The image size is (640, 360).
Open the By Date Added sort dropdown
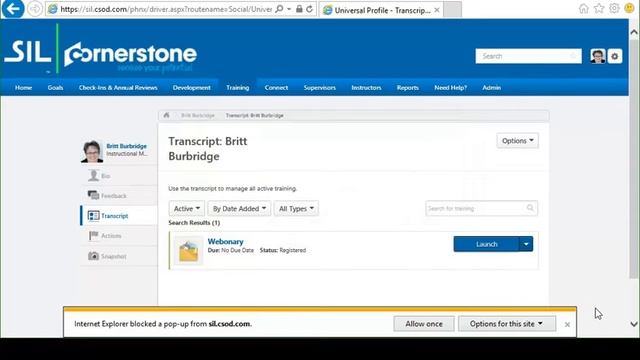pyautogui.click(x=239, y=209)
